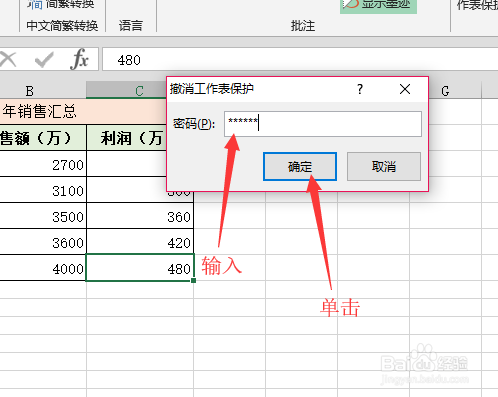Click the cell containing 2700
The image size is (498, 397).
[43, 164]
